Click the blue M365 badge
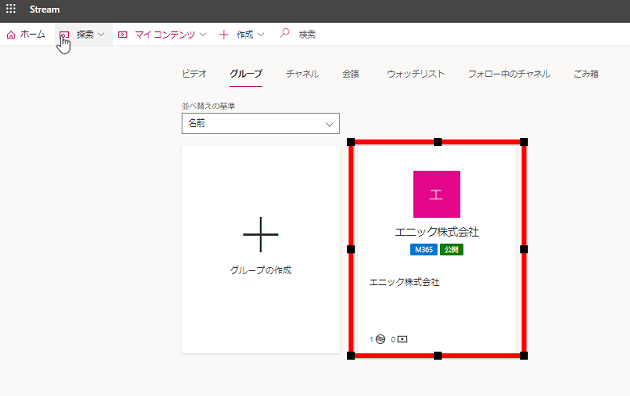Image resolution: width=630 pixels, height=396 pixels. click(x=424, y=249)
